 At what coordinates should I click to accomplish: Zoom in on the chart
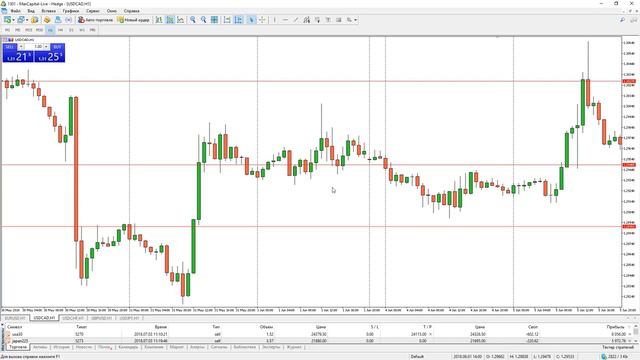(x=193, y=20)
